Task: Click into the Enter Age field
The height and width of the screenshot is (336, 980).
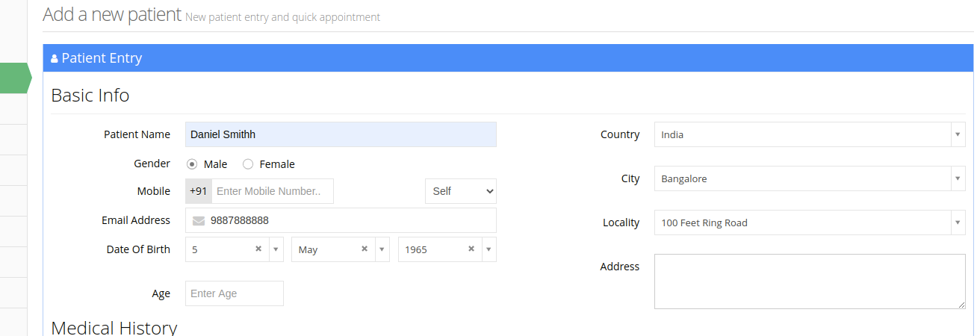Action: pos(235,293)
